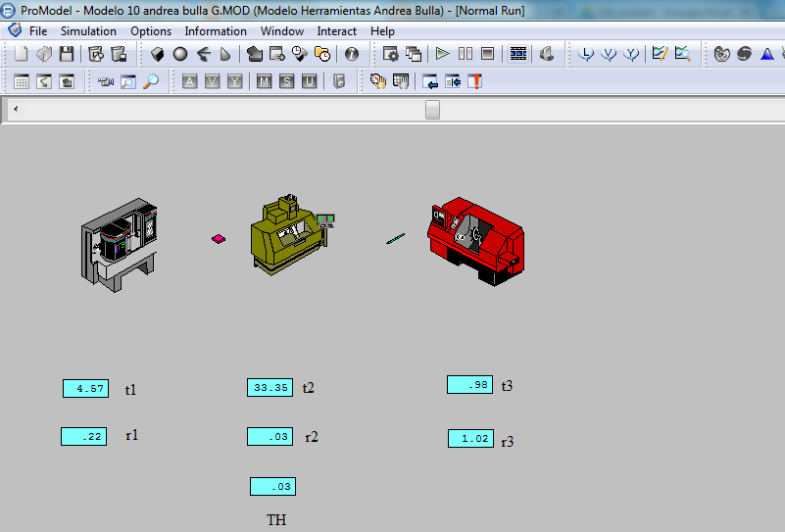This screenshot has height=532, width=785.
Task: Click the r3 counter showing 1.02
Action: 470,438
